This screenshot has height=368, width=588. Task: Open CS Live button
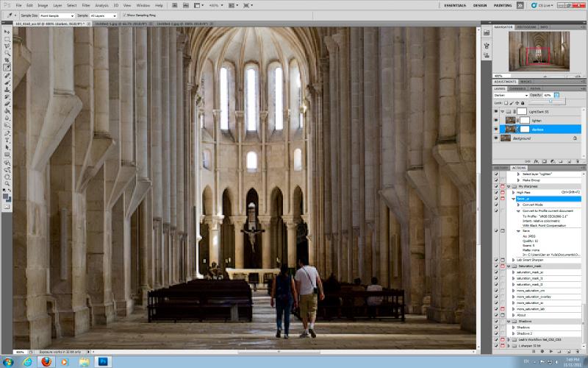click(542, 6)
